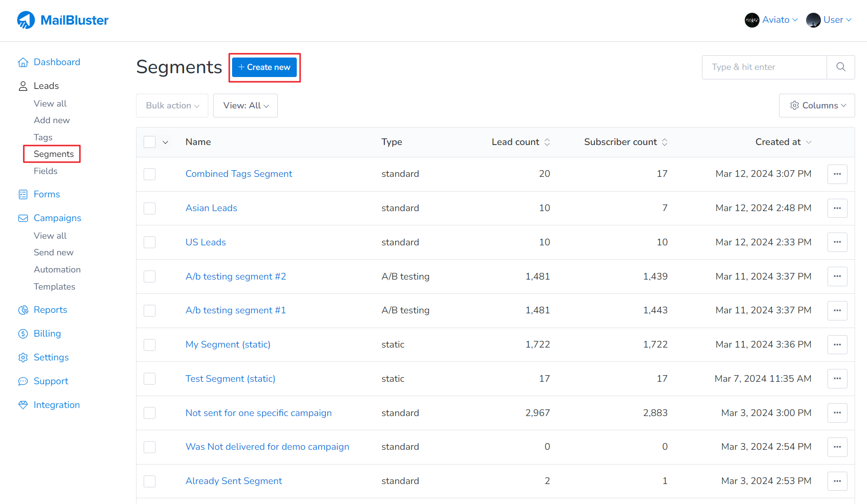Click the Support chat bubble icon
Screen dimensions: 867x504
click(23, 381)
